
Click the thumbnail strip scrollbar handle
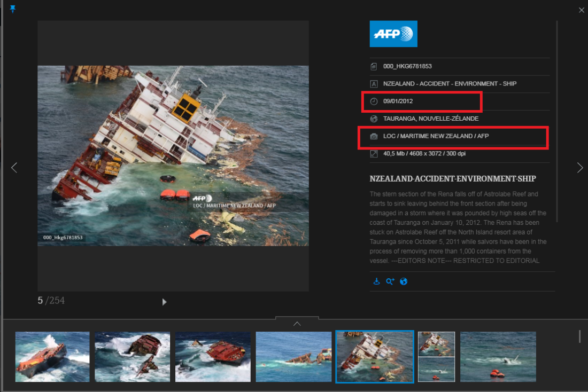pyautogui.click(x=580, y=336)
